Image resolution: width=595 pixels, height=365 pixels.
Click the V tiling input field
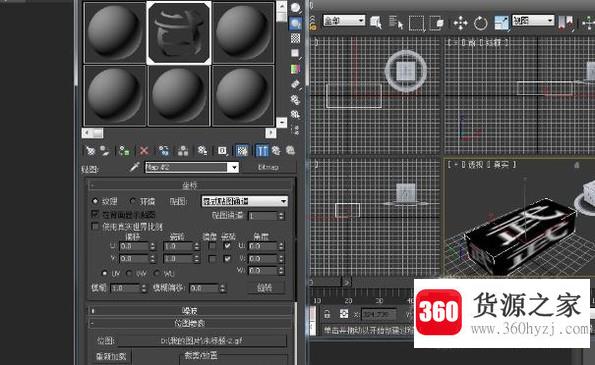pos(178,259)
